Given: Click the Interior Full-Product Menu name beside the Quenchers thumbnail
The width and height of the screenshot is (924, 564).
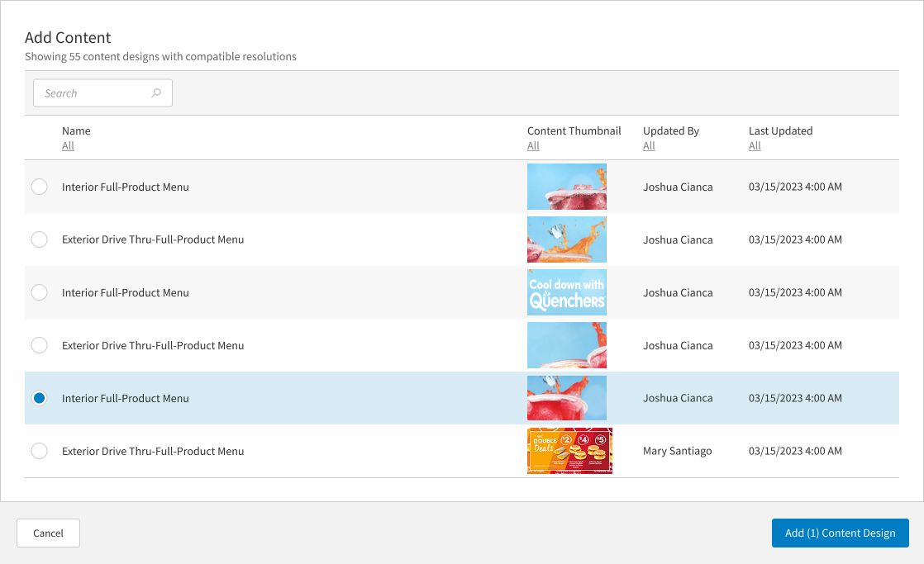Looking at the screenshot, I should coord(126,292).
